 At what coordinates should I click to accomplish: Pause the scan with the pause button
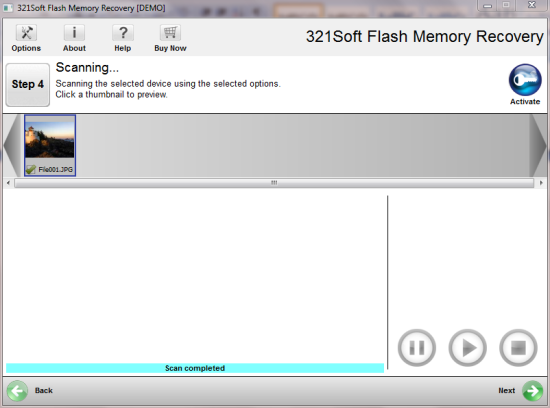[417, 348]
